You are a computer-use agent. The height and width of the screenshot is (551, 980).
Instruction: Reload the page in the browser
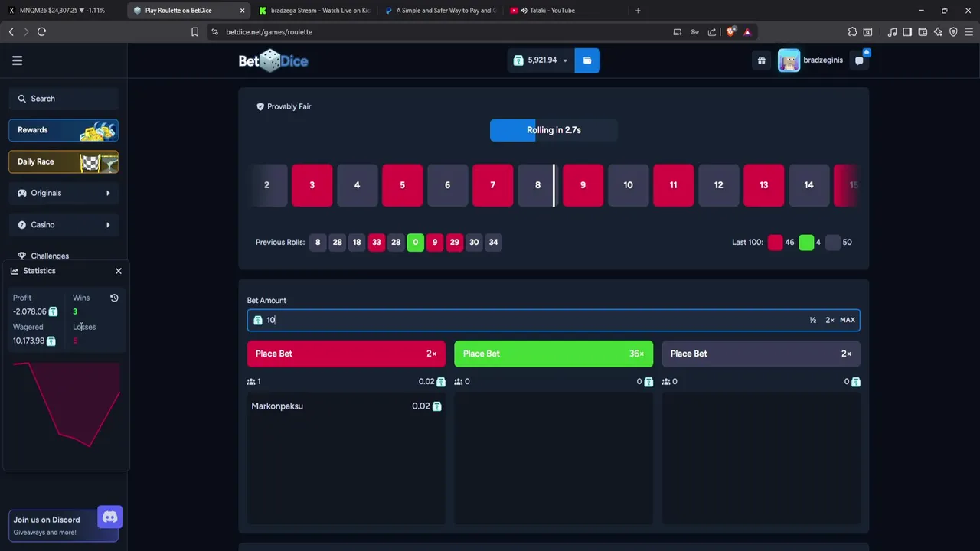(x=41, y=31)
